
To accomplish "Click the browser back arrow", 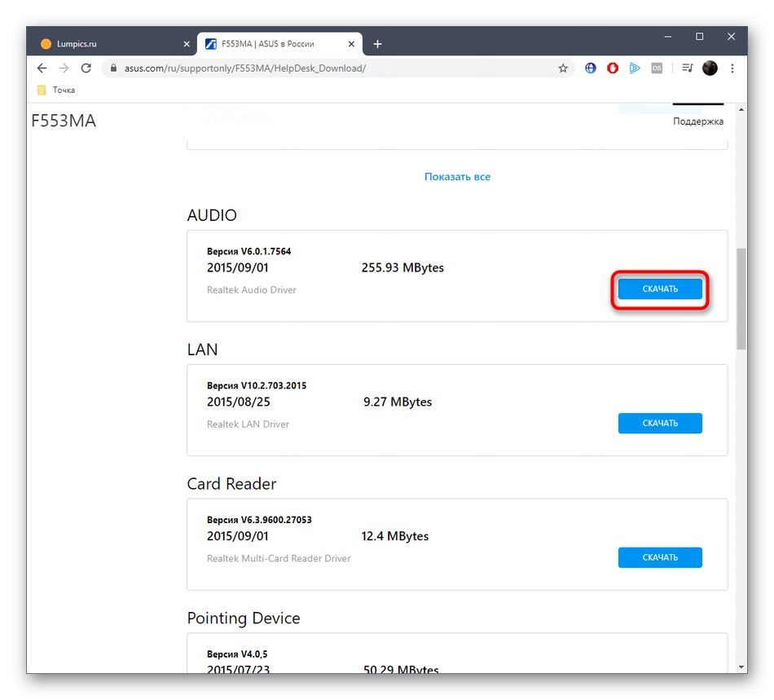I will click(42, 68).
